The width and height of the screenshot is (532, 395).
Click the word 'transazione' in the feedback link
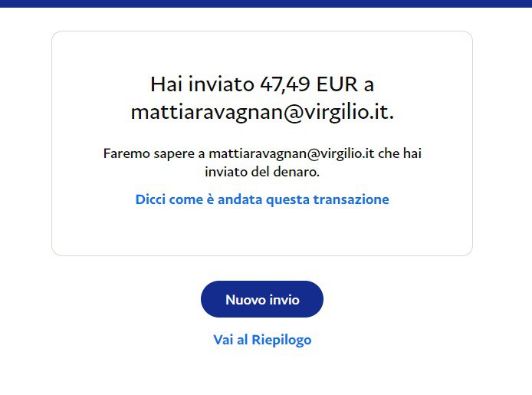[x=351, y=199]
